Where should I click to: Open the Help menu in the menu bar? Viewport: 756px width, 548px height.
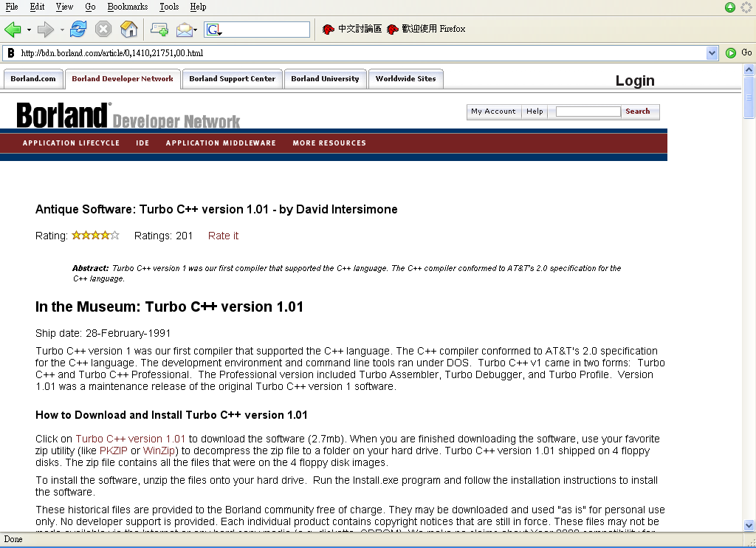tap(198, 7)
